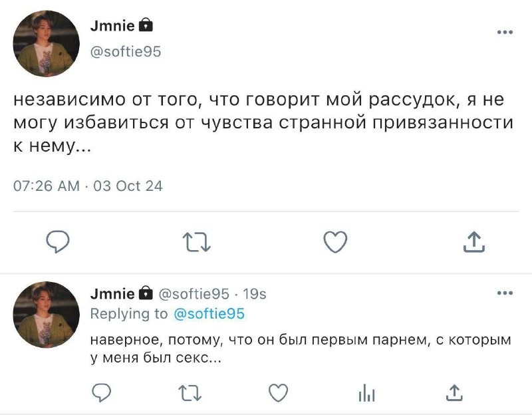Click the blue @softie95 mention link
Viewport: 532px width, 415px height.
(x=209, y=313)
